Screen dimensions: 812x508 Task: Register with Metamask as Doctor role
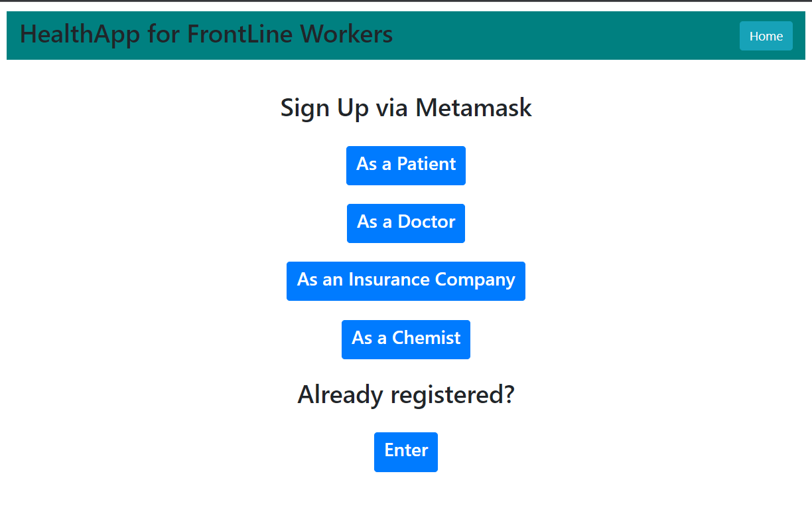406,223
